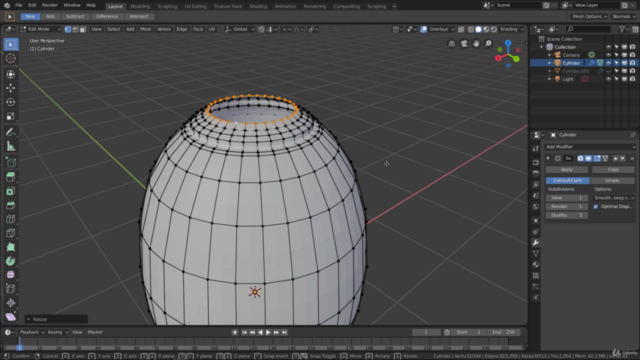Click the Intersect selection mode button
The width and height of the screenshot is (640, 360).
coord(139,16)
